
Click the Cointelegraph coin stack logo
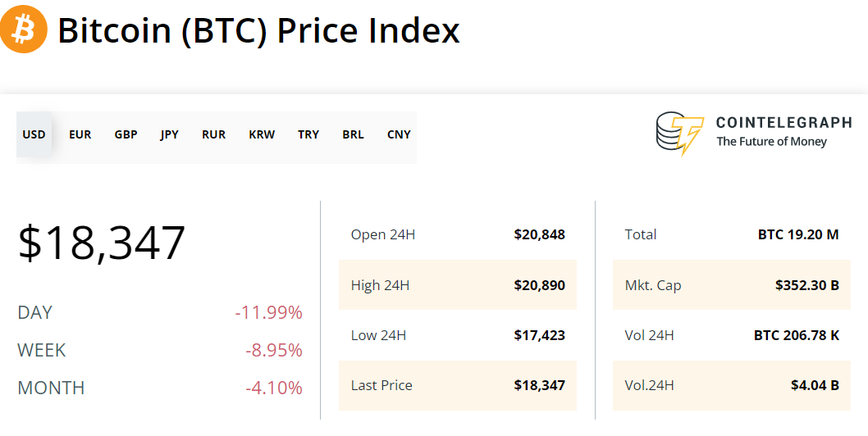(x=679, y=134)
